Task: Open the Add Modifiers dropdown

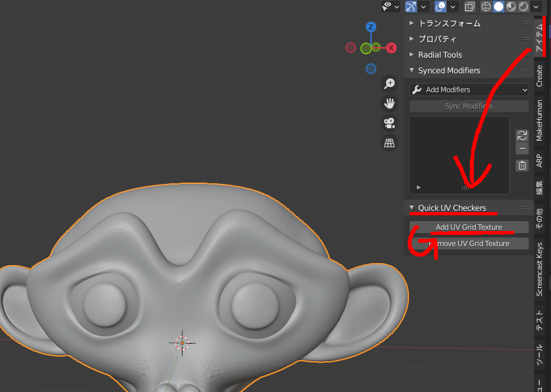Action: point(469,89)
